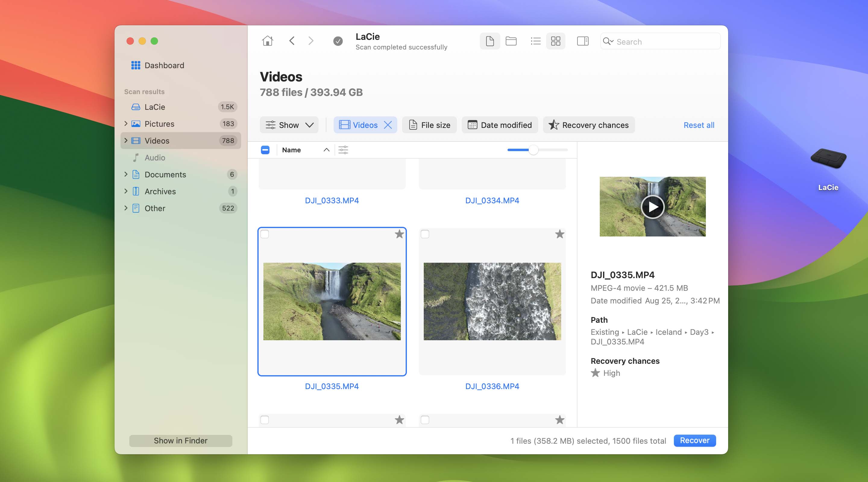Image resolution: width=868 pixels, height=482 pixels.
Task: Toggle checkbox on DJI_0335.MP4
Action: tap(264, 234)
